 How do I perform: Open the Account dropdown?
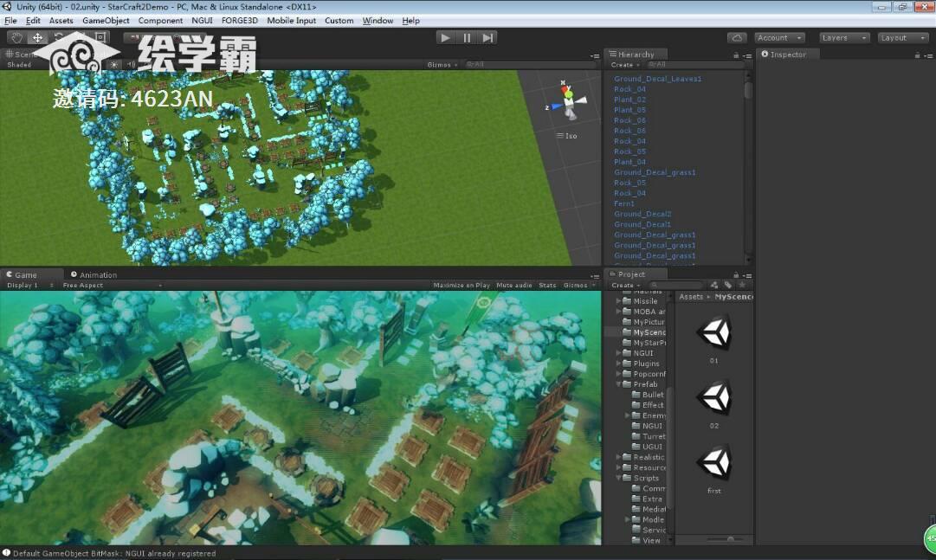pos(779,37)
